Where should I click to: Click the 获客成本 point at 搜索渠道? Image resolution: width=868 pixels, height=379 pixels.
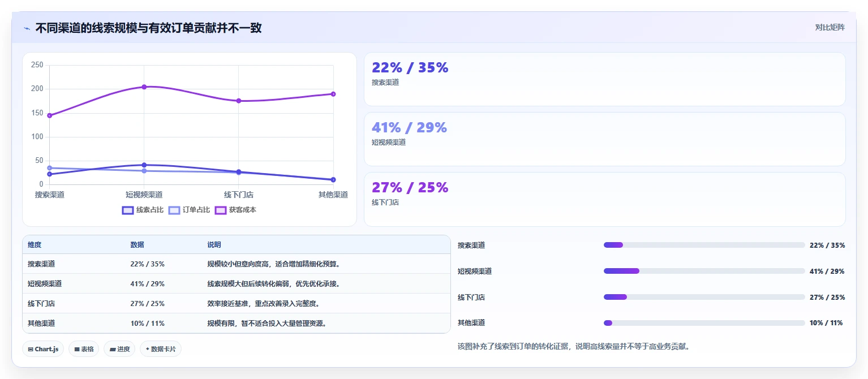(50, 115)
